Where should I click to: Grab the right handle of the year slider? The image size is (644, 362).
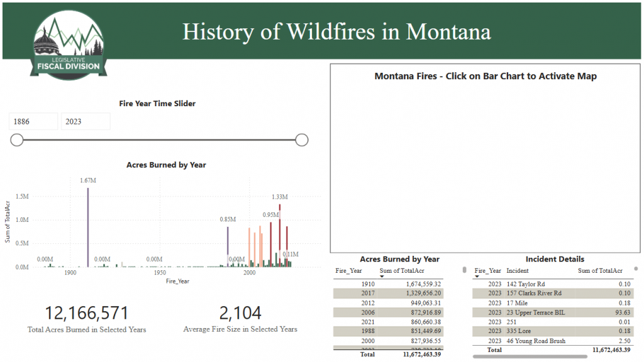coord(302,140)
